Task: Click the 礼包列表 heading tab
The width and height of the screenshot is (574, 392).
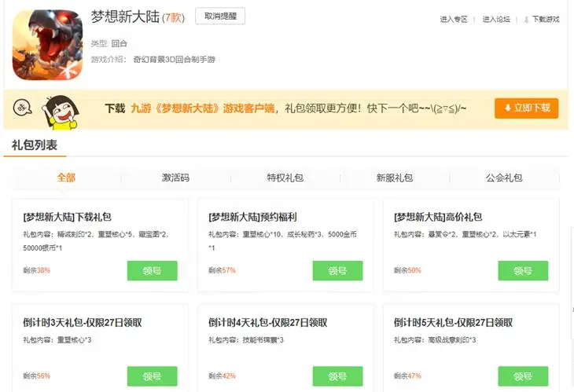Action: click(35, 145)
